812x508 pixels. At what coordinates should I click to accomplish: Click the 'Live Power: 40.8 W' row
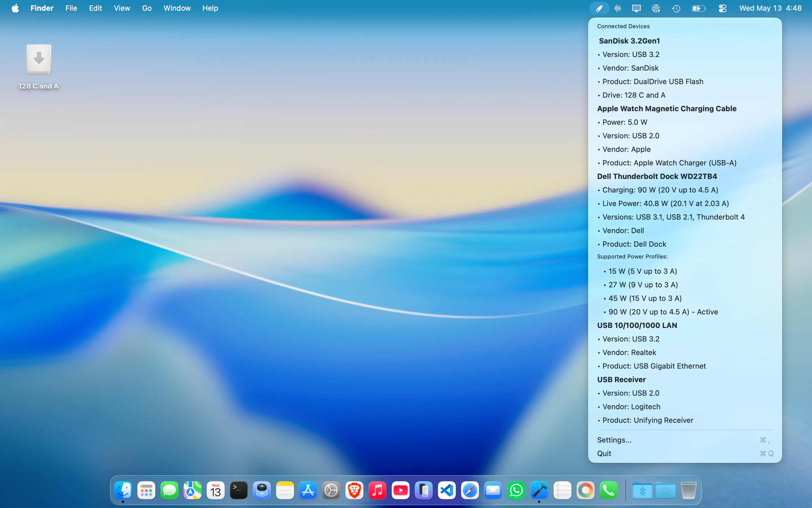click(685, 203)
